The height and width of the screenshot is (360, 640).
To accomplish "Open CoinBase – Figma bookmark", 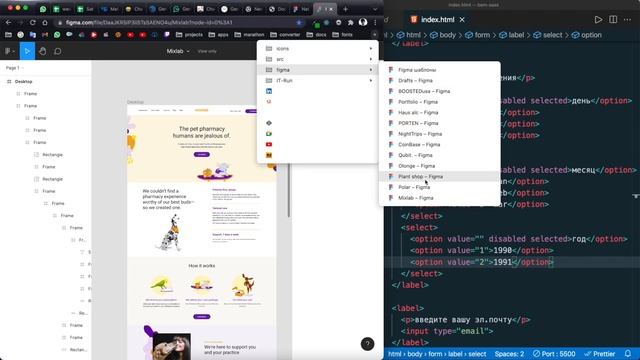I will pos(440,144).
